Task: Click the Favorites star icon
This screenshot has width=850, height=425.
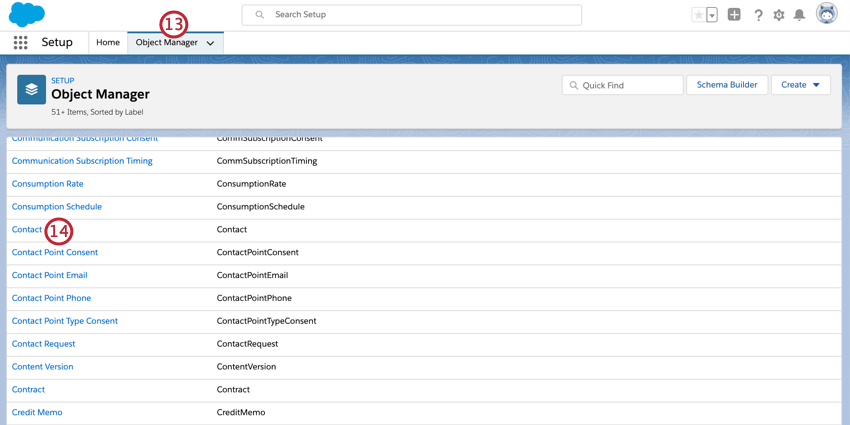Action: (698, 15)
